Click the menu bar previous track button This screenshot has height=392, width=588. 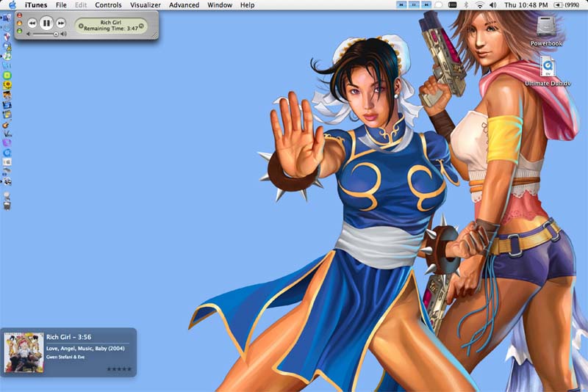tap(401, 5)
